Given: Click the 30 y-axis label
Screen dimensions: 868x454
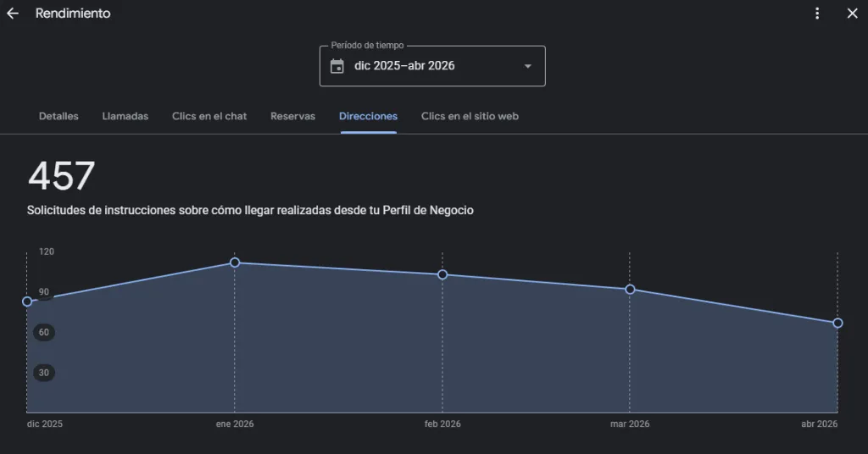Looking at the screenshot, I should 44,373.
